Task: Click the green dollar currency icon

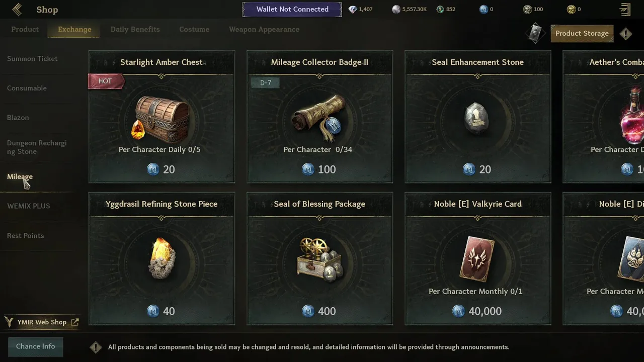Action: pos(440,10)
